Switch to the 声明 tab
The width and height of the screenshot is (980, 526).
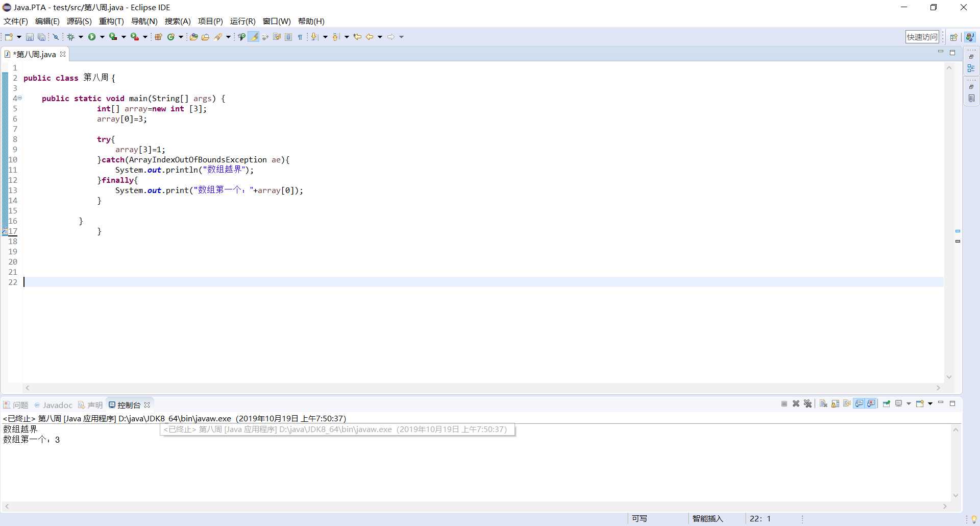click(90, 405)
